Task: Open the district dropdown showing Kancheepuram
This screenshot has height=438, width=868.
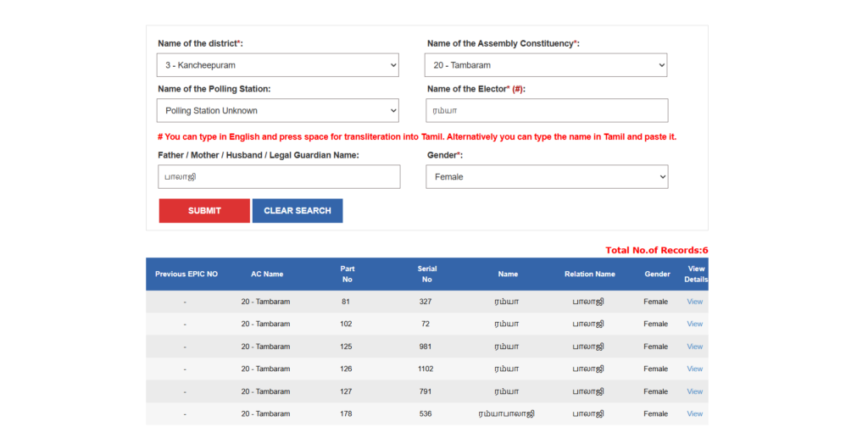Action: point(277,65)
